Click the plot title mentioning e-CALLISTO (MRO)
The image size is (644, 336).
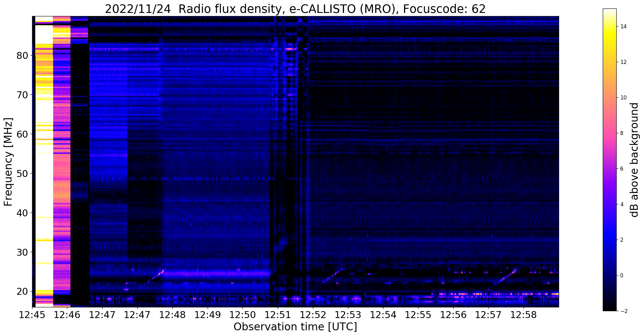(x=295, y=9)
